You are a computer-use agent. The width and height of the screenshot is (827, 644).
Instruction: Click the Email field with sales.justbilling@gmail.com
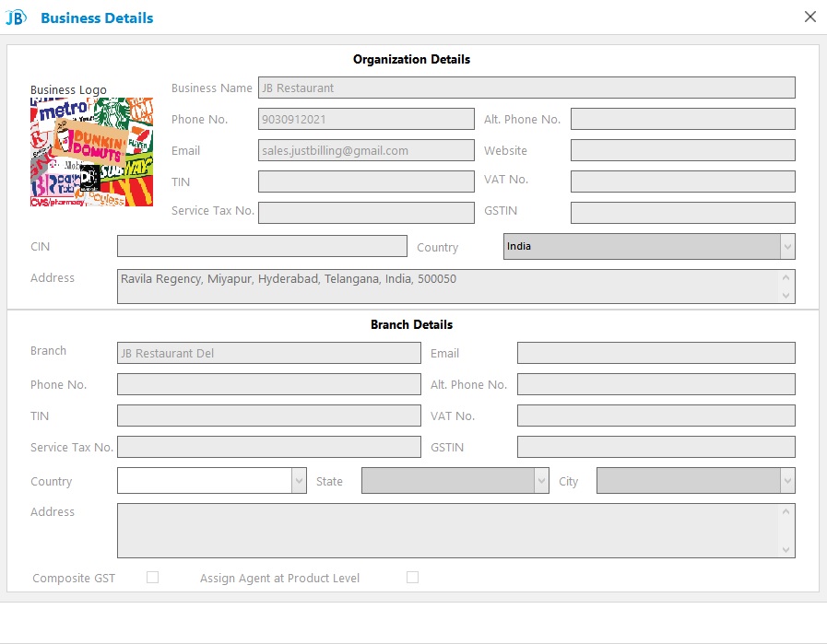pyautogui.click(x=366, y=151)
